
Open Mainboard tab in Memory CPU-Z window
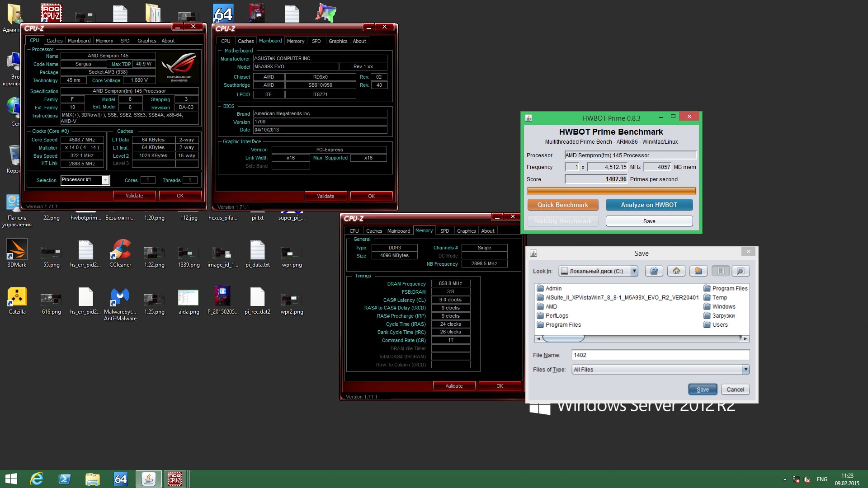[x=398, y=231]
